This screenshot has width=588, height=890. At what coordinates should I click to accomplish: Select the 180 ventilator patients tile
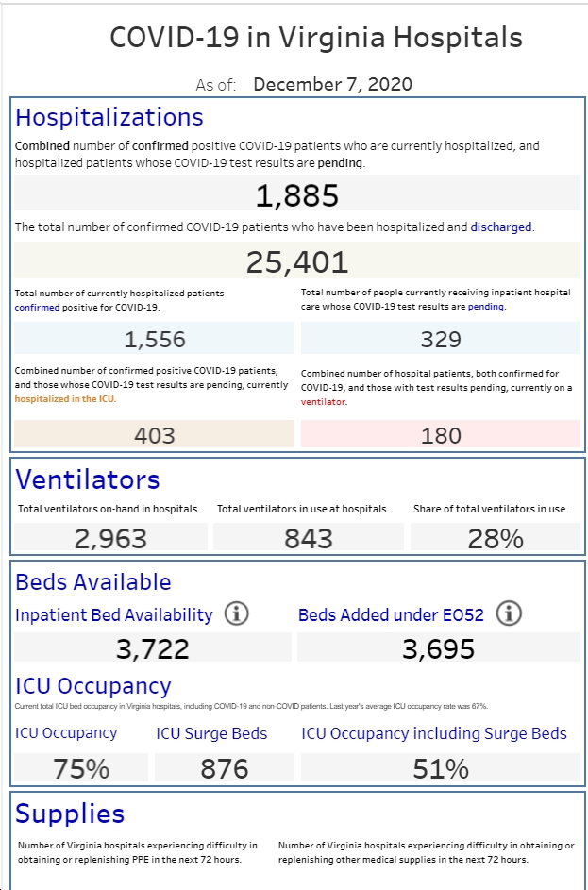(441, 433)
